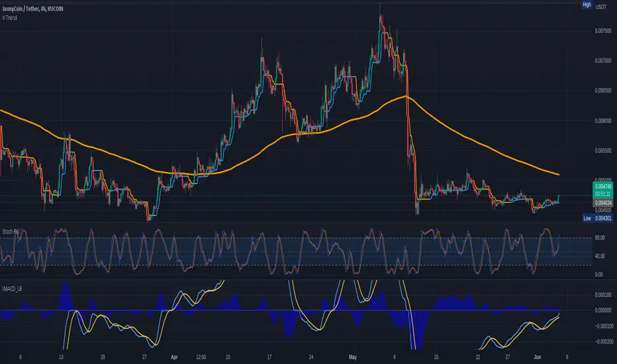Click the 17 date label on time axis

(x=269, y=357)
